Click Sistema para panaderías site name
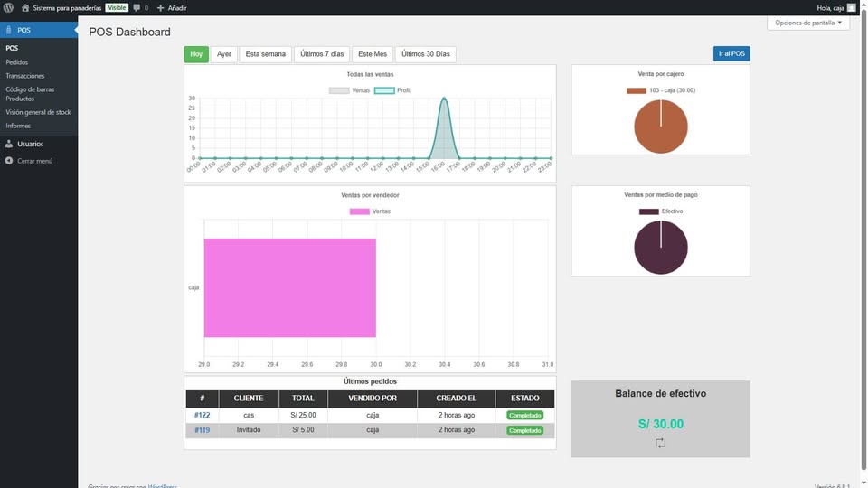 pyautogui.click(x=67, y=8)
